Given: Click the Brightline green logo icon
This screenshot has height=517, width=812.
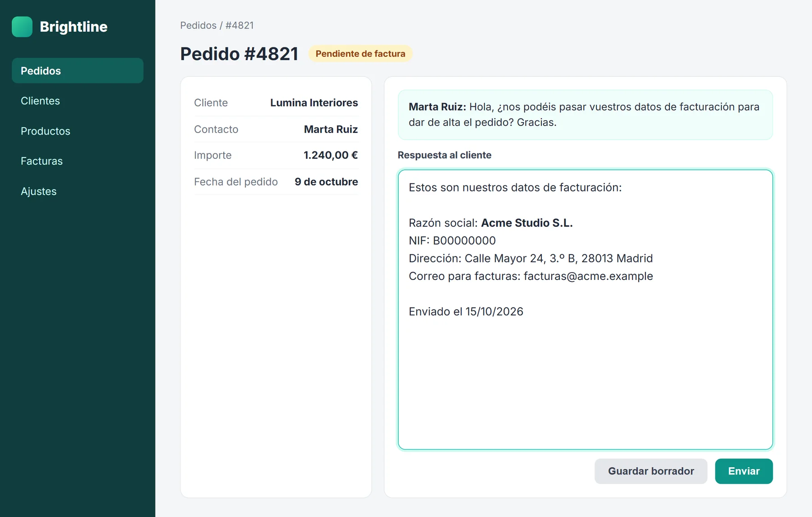Looking at the screenshot, I should pos(22,27).
